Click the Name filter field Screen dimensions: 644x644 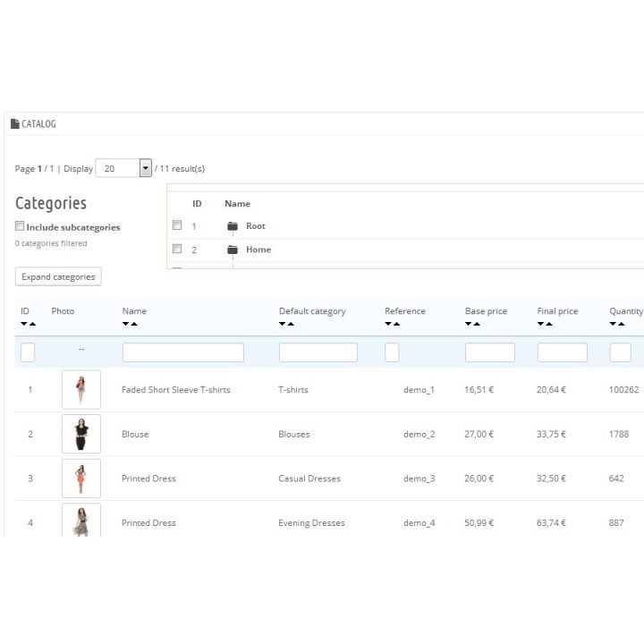coord(183,352)
